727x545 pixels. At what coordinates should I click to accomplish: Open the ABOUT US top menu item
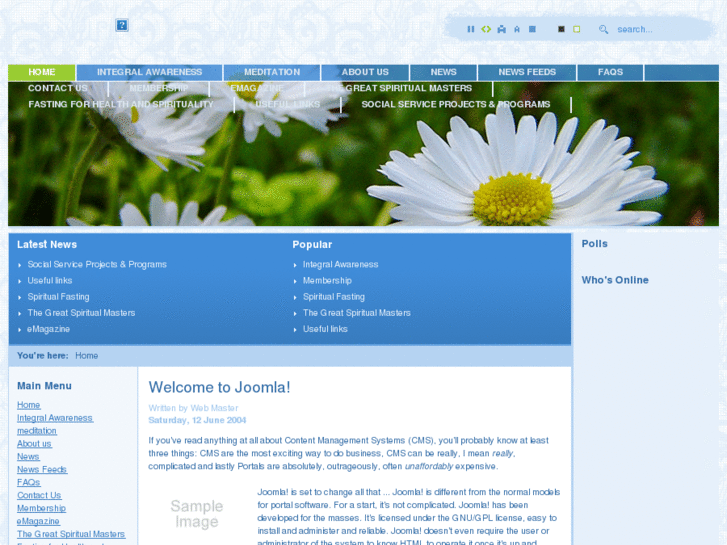click(x=365, y=72)
